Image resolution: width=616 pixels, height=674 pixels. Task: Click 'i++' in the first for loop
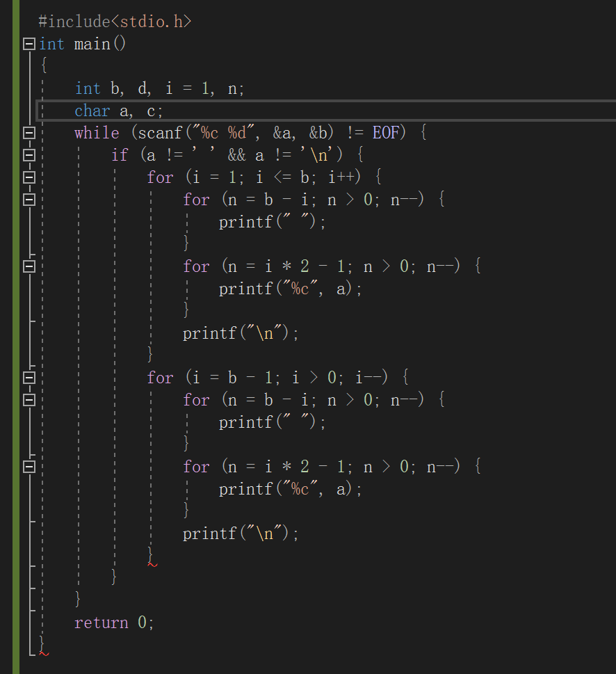(x=341, y=177)
